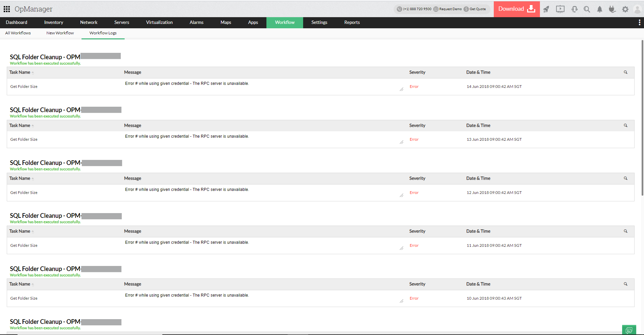Click the rocket quick-start icon
Image resolution: width=644 pixels, height=335 pixels.
point(546,9)
